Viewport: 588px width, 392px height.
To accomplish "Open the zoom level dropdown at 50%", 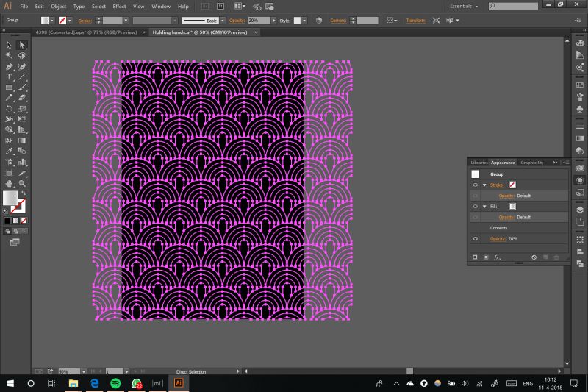I will coord(83,371).
